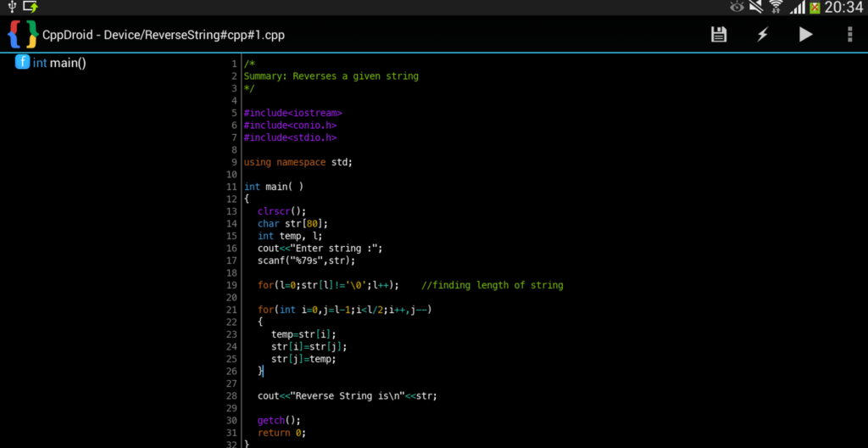The height and width of the screenshot is (448, 868).
Task: Place cursor on 'return 0;' line
Action: pyautogui.click(x=281, y=433)
